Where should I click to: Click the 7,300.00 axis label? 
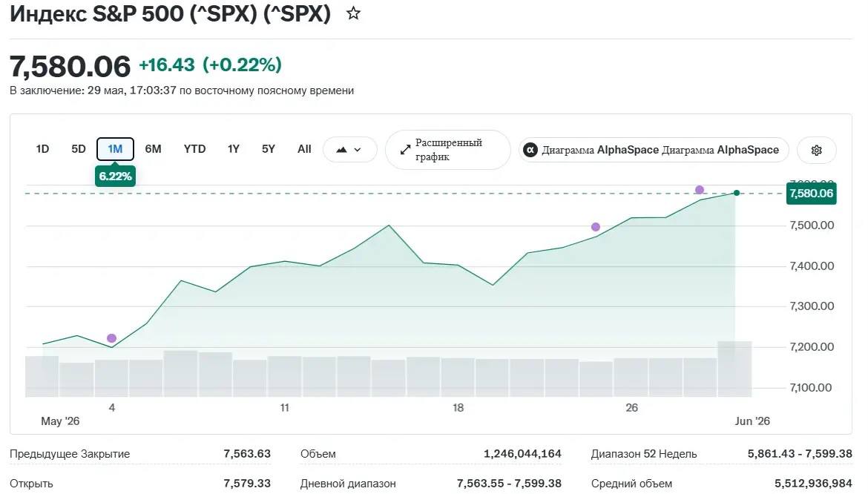[x=812, y=306]
